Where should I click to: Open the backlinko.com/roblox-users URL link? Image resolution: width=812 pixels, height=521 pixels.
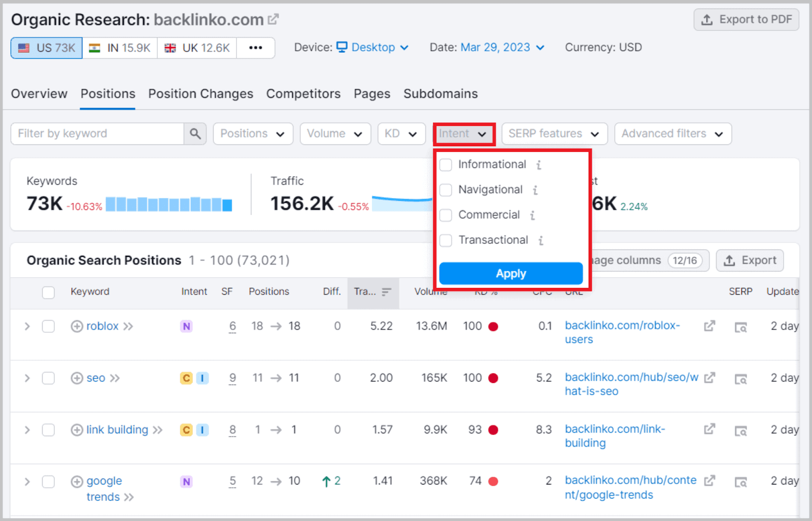622,332
